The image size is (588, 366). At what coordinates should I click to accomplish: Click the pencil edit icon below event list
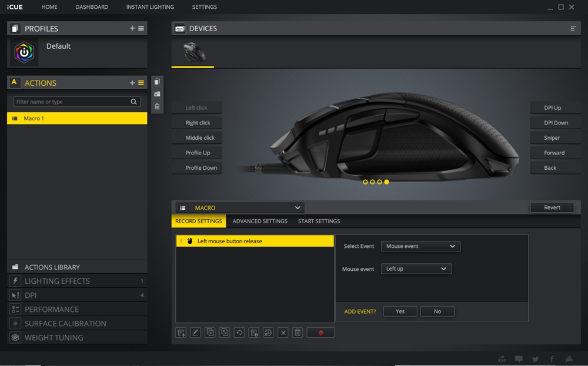click(x=196, y=333)
